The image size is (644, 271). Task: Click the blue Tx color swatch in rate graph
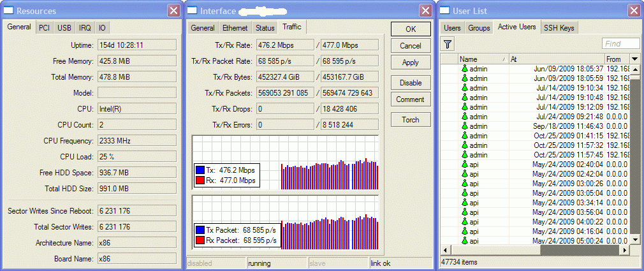click(x=200, y=170)
